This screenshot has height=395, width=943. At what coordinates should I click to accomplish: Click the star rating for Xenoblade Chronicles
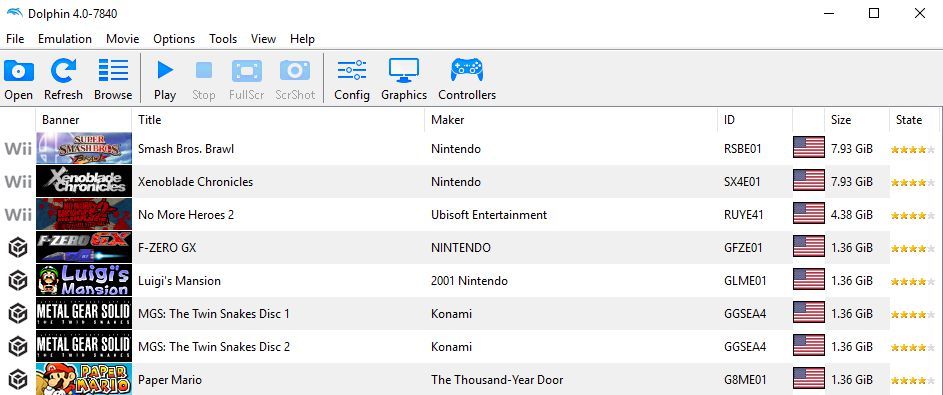[913, 183]
